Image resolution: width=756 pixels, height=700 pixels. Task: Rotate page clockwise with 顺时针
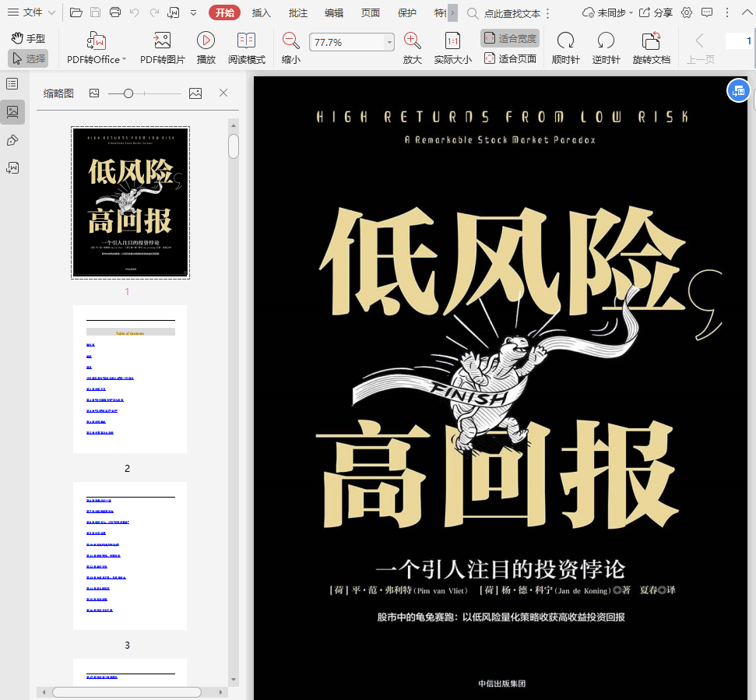[x=565, y=41]
